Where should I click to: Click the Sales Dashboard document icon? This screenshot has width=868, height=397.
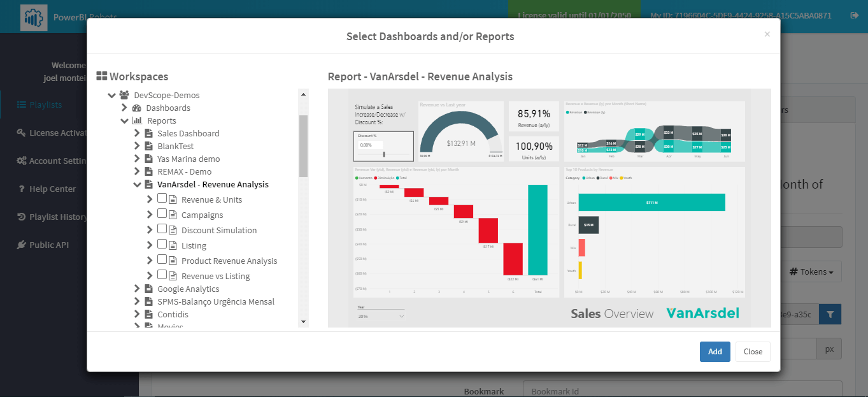[148, 134]
